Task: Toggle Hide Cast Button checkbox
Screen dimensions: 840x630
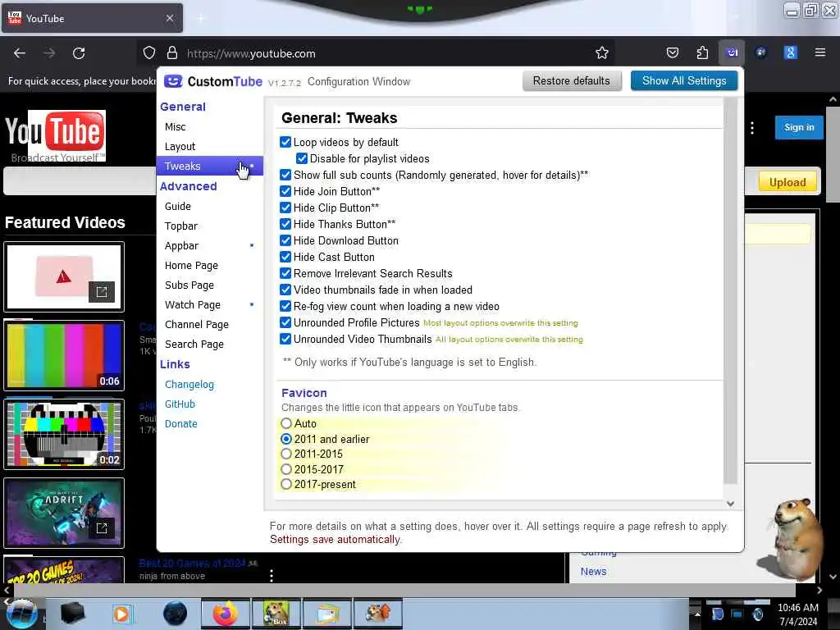Action: pyautogui.click(x=285, y=257)
